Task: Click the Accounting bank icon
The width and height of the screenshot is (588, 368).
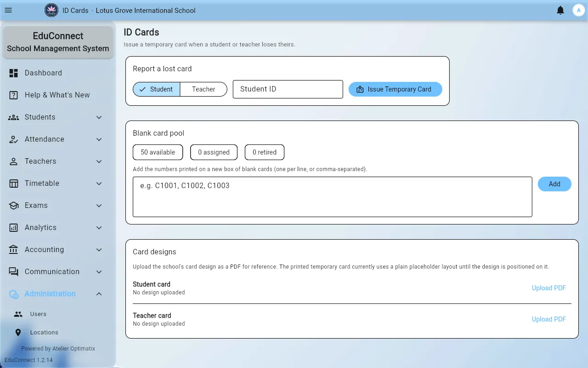Action: tap(14, 249)
